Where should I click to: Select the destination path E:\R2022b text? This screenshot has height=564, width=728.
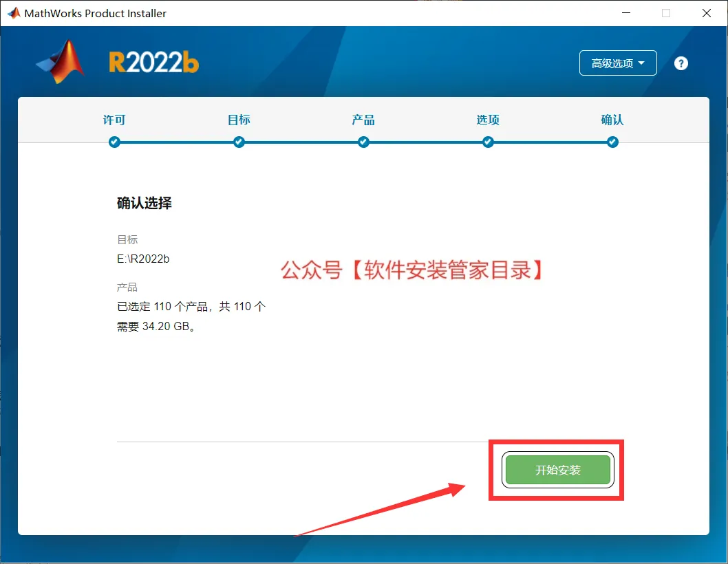[x=143, y=259]
